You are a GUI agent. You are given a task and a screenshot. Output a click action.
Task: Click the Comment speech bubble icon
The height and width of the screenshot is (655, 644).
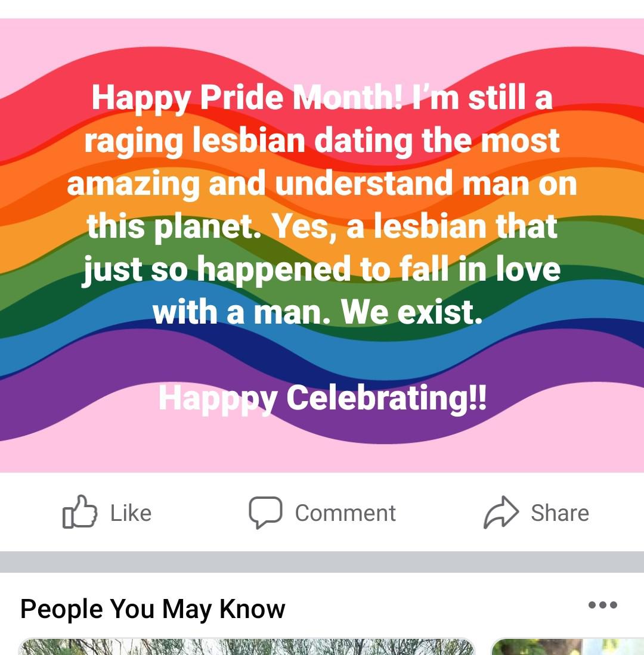click(265, 513)
